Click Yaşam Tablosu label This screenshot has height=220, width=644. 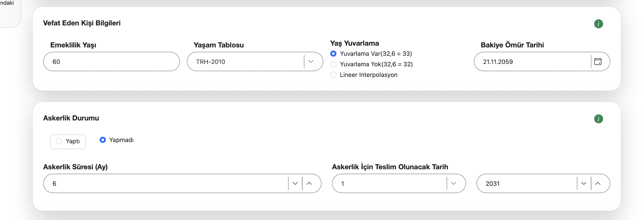(x=219, y=45)
